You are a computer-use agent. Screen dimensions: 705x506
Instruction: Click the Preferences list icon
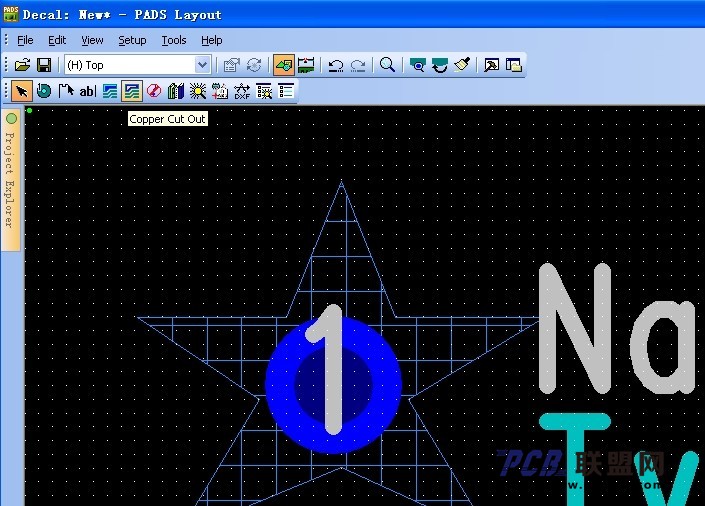(286, 91)
